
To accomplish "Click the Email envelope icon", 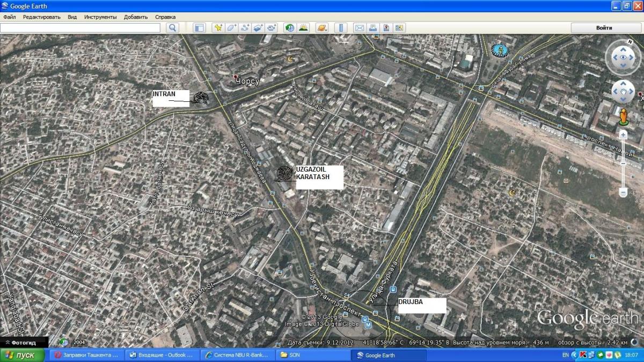I will (x=359, y=28).
